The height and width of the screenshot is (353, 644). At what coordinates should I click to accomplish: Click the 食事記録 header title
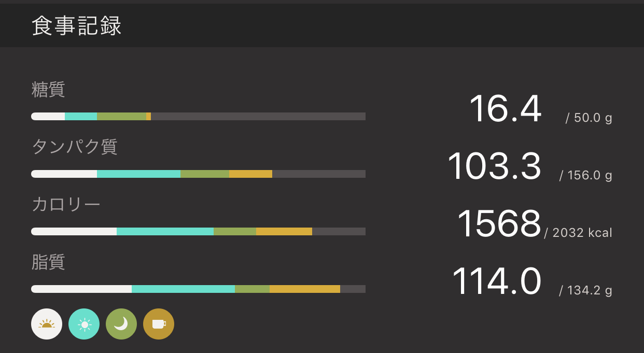click(77, 26)
